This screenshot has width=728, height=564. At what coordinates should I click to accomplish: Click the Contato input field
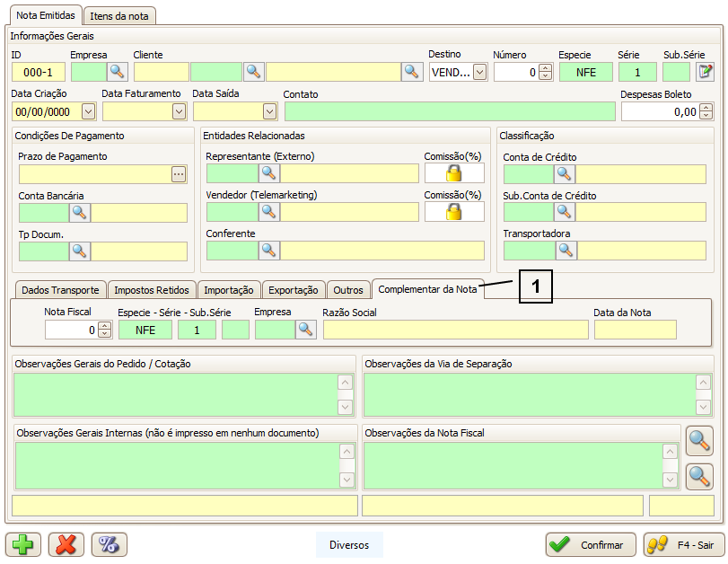(449, 111)
